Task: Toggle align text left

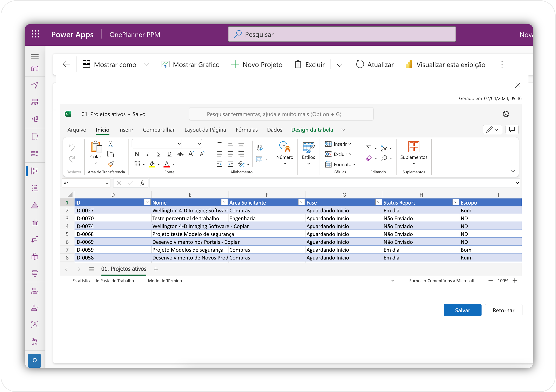Action: click(x=219, y=154)
